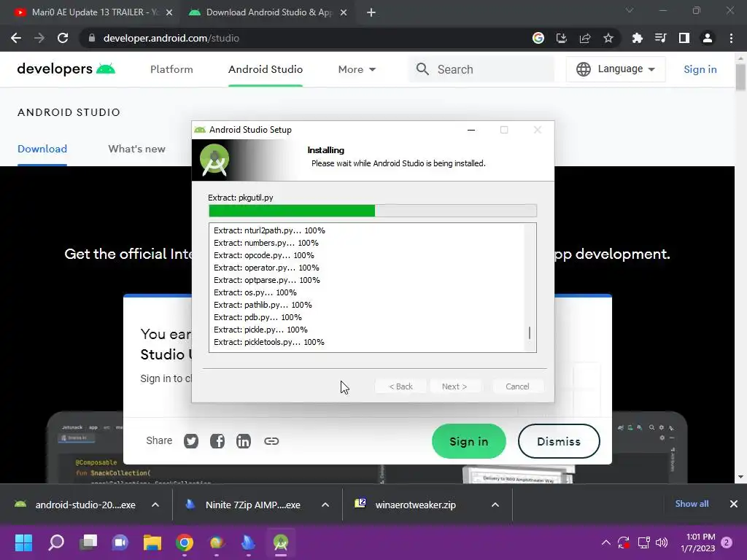The height and width of the screenshot is (560, 747).
Task: Expand winaerotweaker.zip download options
Action: pyautogui.click(x=495, y=505)
